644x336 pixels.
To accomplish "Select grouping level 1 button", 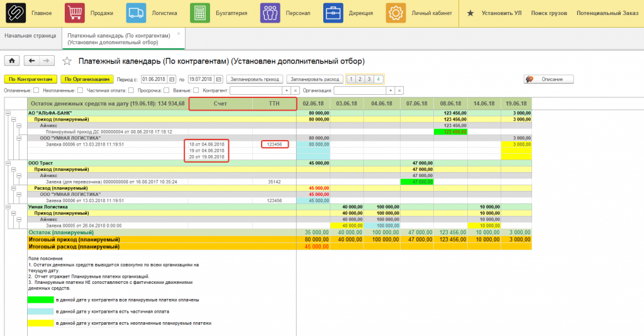I will pos(351,79).
